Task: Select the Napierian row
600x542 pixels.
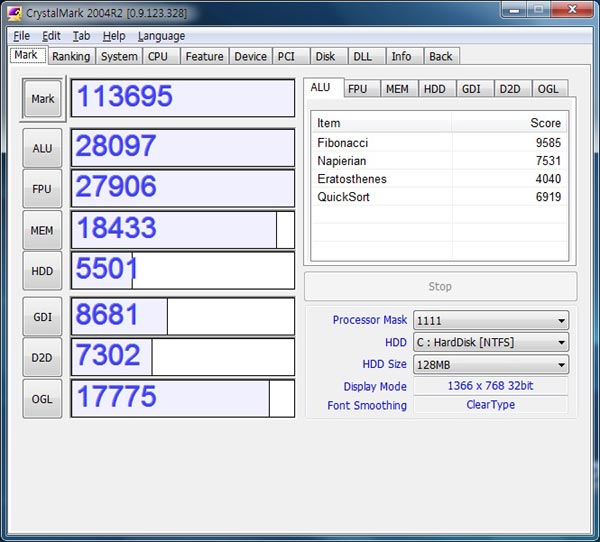Action: coord(439,161)
